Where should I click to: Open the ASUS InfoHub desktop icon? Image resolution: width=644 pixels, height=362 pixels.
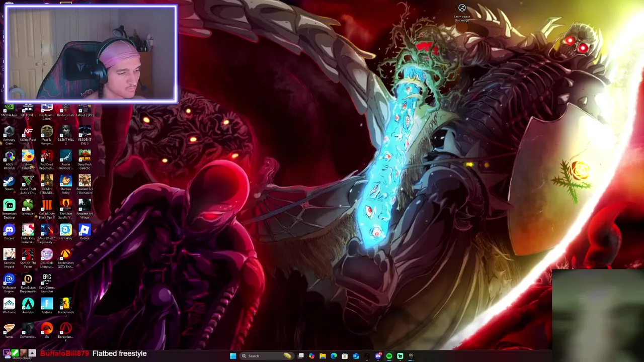pos(9,159)
